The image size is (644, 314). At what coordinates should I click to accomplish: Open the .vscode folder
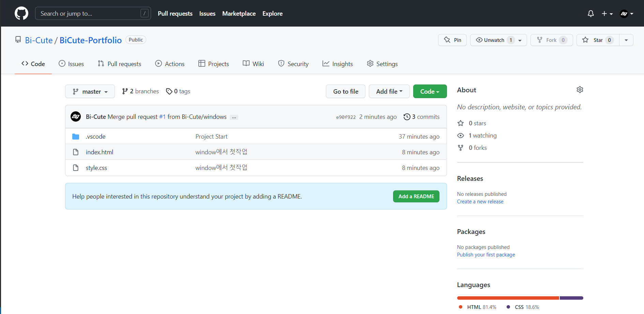pyautogui.click(x=95, y=137)
